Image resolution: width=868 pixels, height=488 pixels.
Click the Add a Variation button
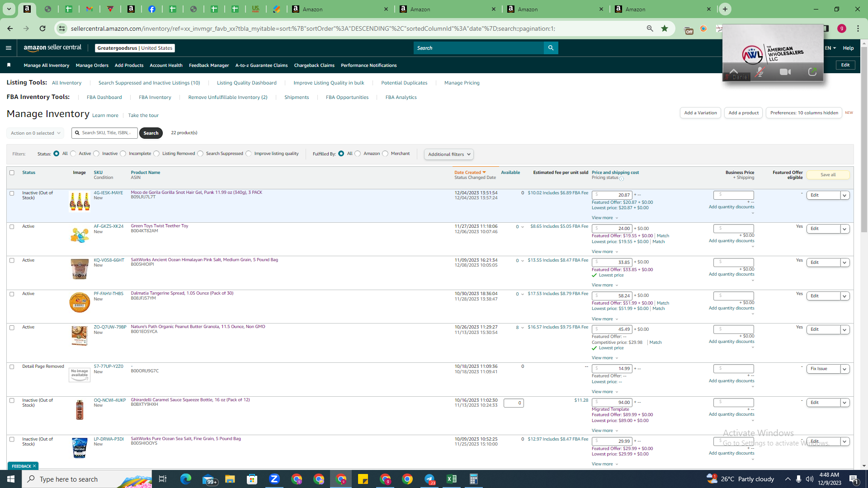pyautogui.click(x=700, y=113)
